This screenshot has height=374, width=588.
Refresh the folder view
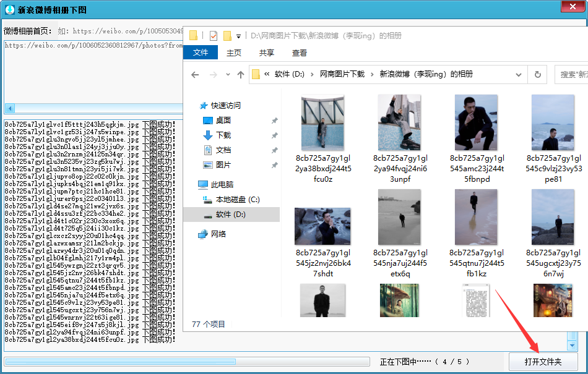(x=537, y=75)
